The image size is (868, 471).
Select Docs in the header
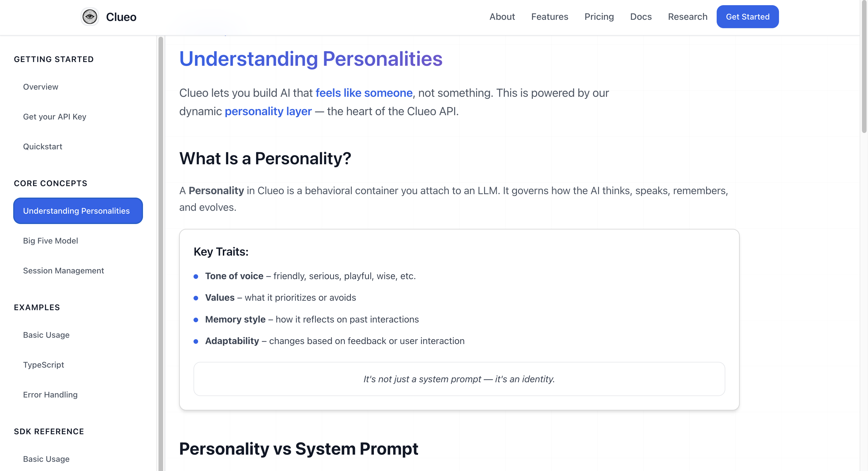641,17
